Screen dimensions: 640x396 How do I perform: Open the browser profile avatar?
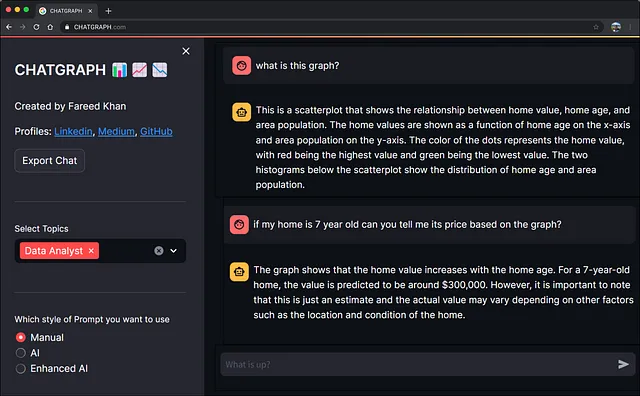coord(616,27)
